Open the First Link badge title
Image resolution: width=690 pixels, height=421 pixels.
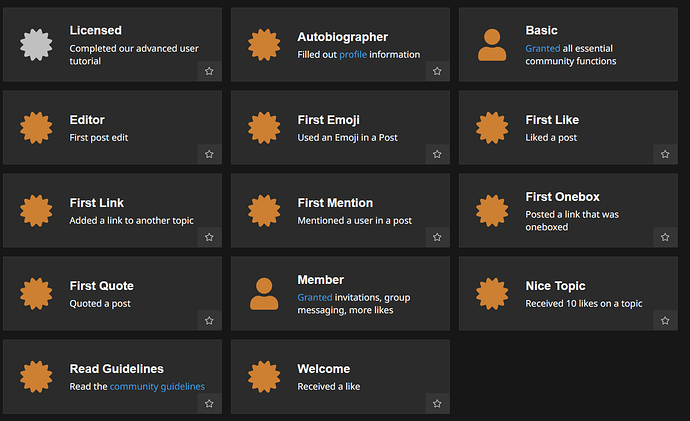pyautogui.click(x=96, y=203)
